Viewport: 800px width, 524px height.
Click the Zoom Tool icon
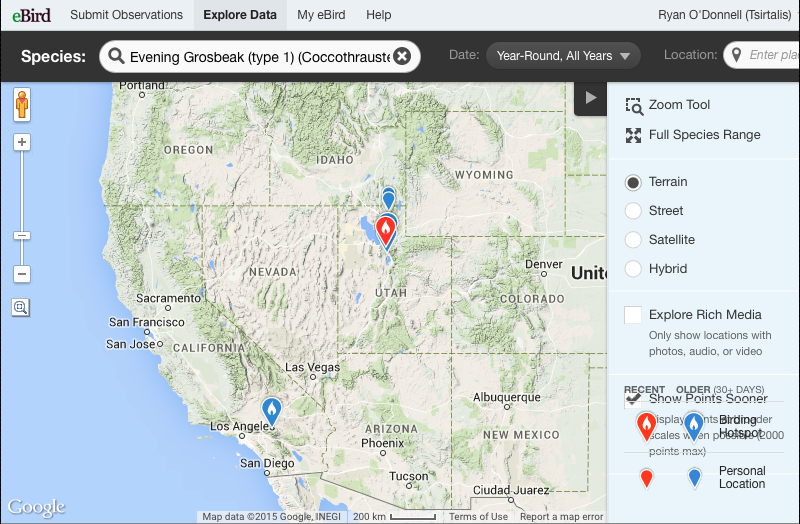[x=634, y=106]
